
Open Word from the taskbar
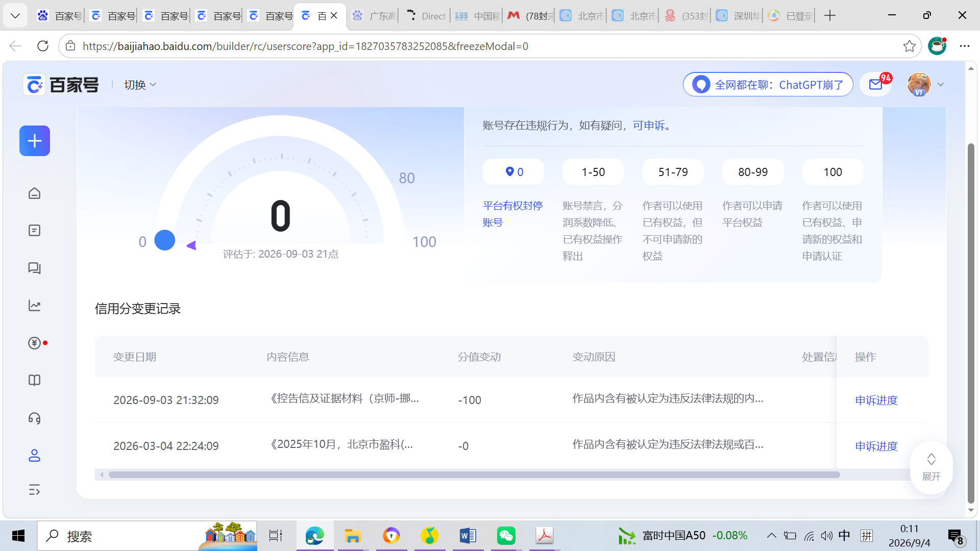click(468, 536)
